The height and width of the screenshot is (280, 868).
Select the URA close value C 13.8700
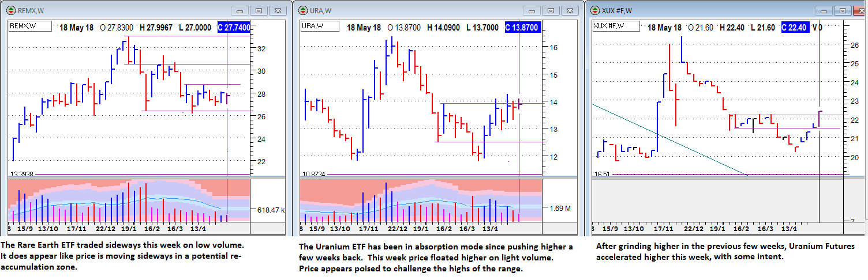click(x=522, y=27)
